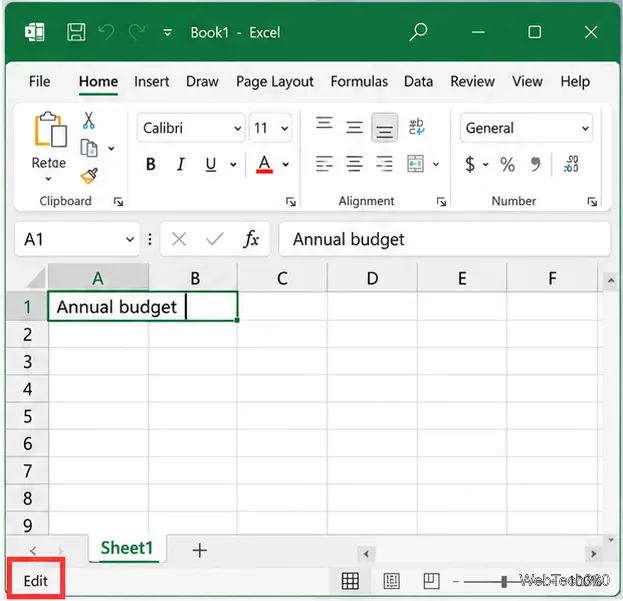
Task: Click the Align Left icon
Action: click(x=324, y=164)
